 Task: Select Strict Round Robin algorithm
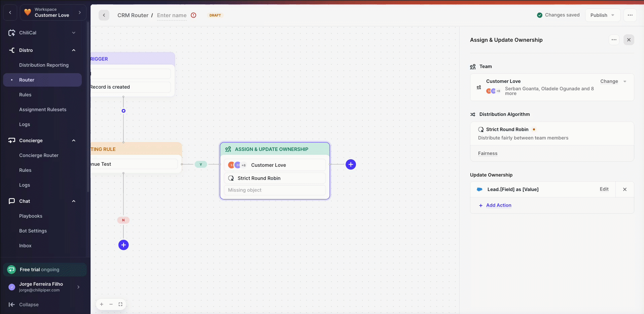pyautogui.click(x=552, y=133)
